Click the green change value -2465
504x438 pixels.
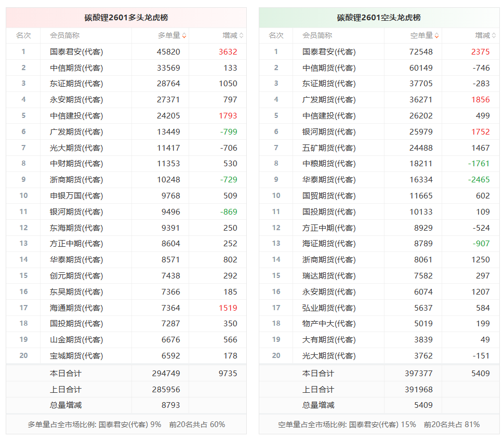479,180
